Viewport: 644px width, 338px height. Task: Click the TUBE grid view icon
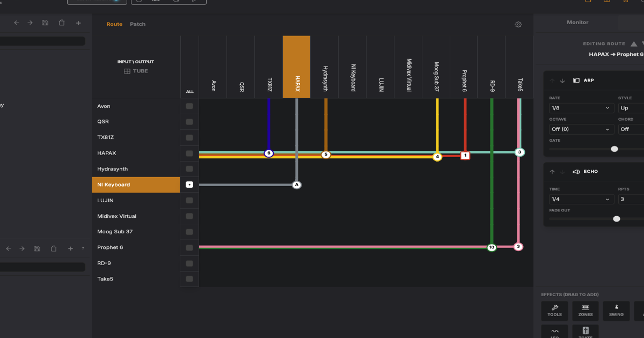pyautogui.click(x=127, y=71)
